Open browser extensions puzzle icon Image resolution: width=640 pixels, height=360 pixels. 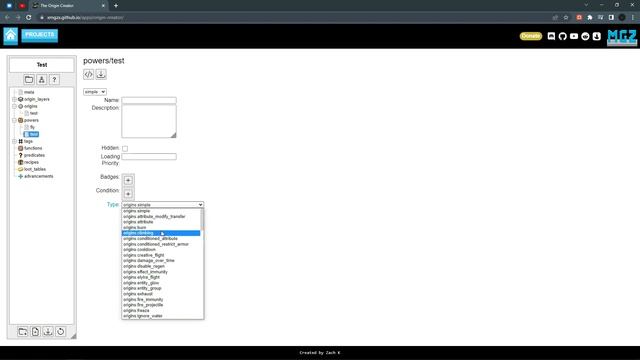point(589,18)
